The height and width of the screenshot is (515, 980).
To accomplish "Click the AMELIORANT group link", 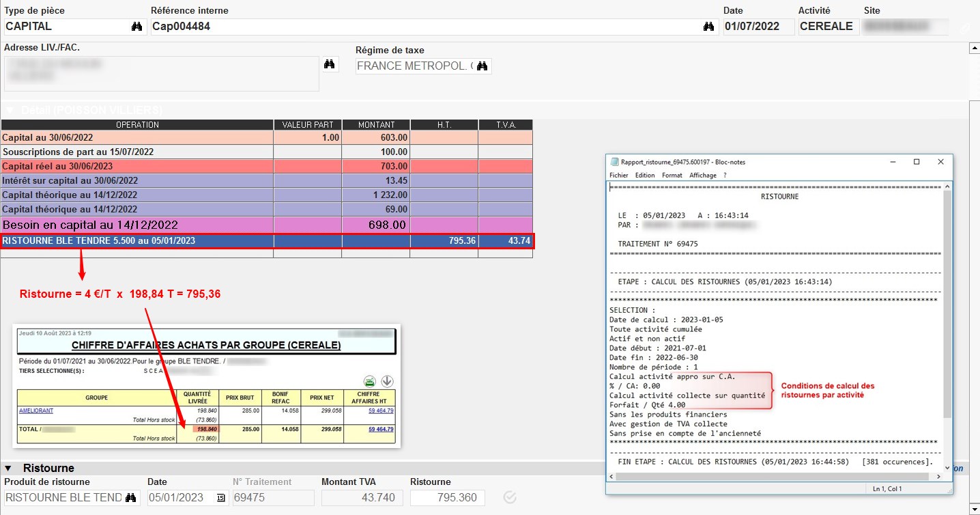I will (x=35, y=410).
